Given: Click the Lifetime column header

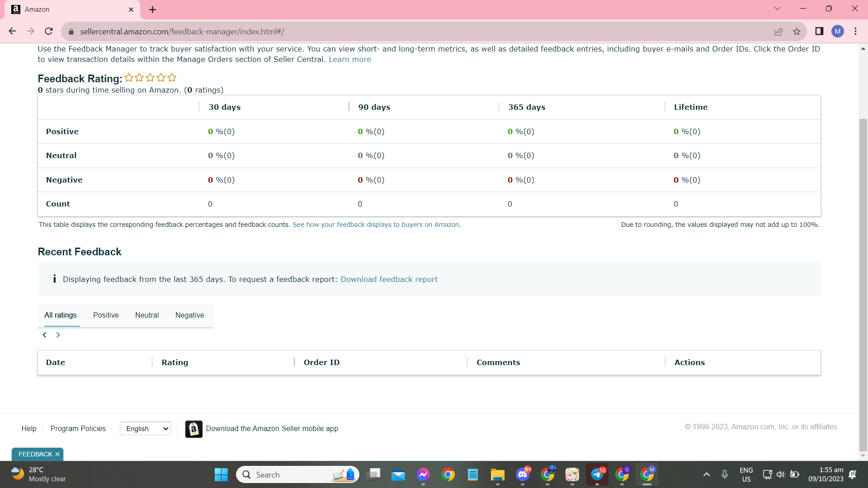Looking at the screenshot, I should click(x=691, y=107).
